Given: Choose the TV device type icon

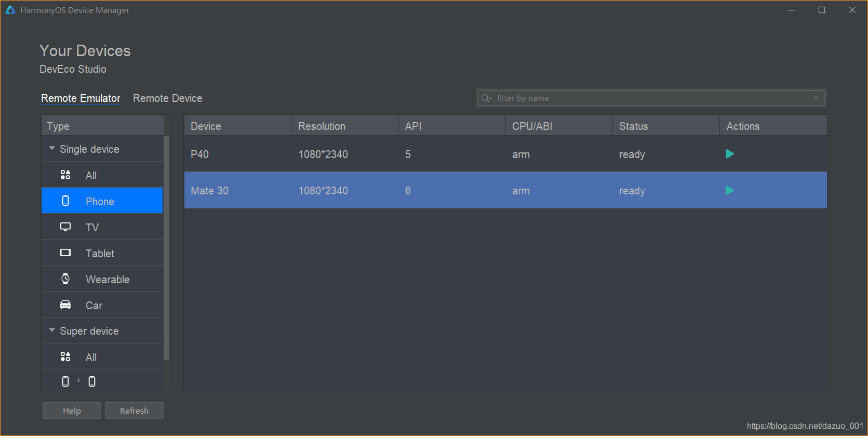Looking at the screenshot, I should tap(65, 227).
